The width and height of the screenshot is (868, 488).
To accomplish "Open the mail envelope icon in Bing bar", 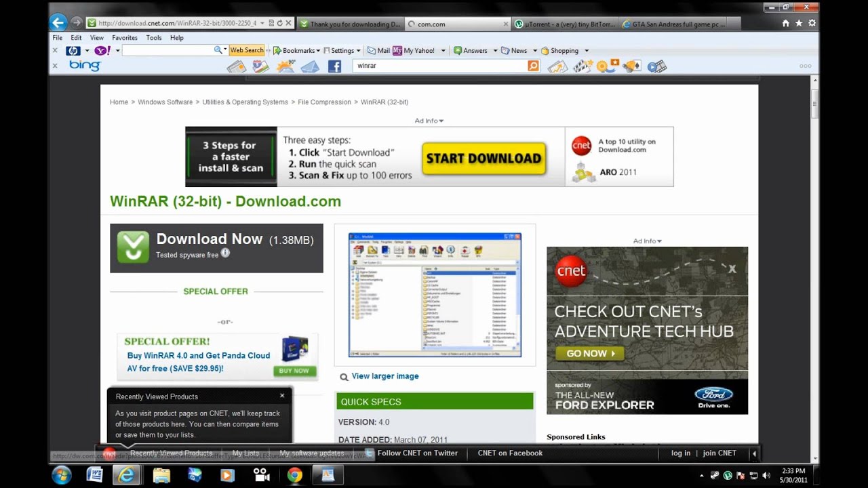I will click(x=310, y=66).
